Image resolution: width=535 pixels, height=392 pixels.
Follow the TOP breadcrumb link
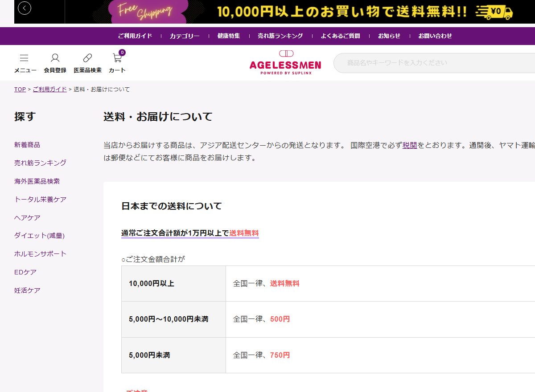[20, 90]
